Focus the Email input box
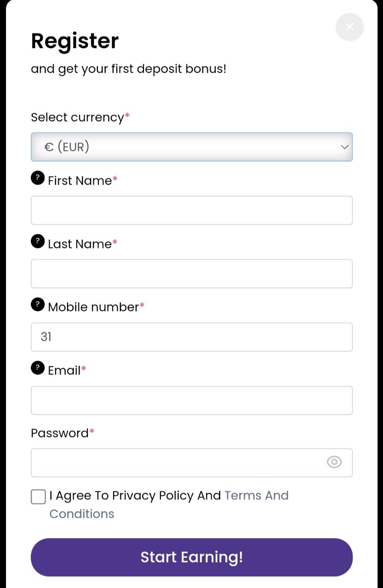This screenshot has width=383, height=588. point(191,401)
